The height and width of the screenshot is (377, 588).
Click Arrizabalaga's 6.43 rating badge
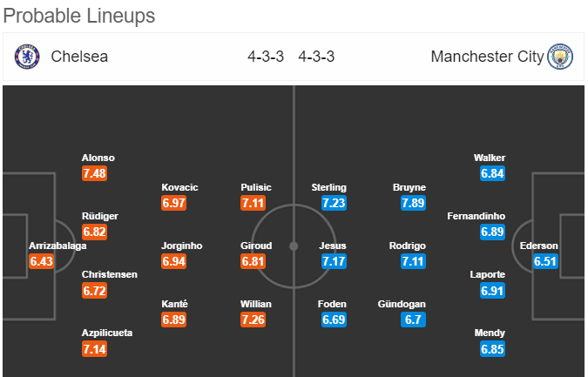(x=41, y=261)
